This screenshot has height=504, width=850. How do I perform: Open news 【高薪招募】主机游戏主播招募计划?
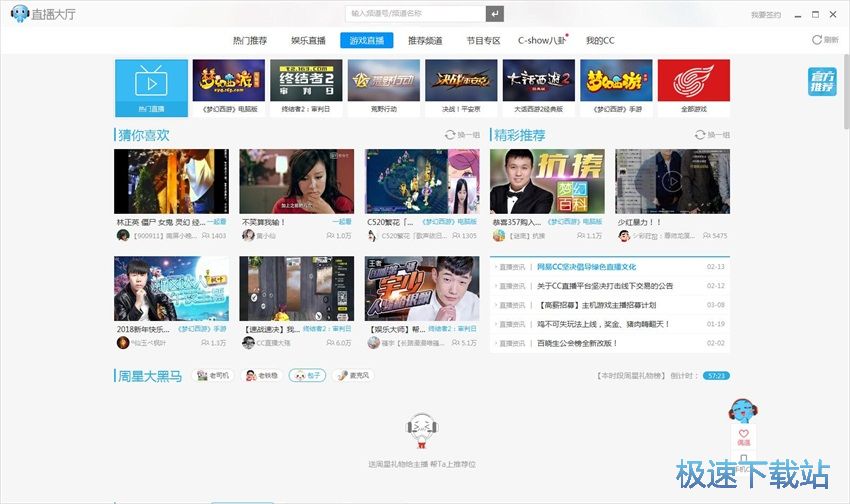597,305
